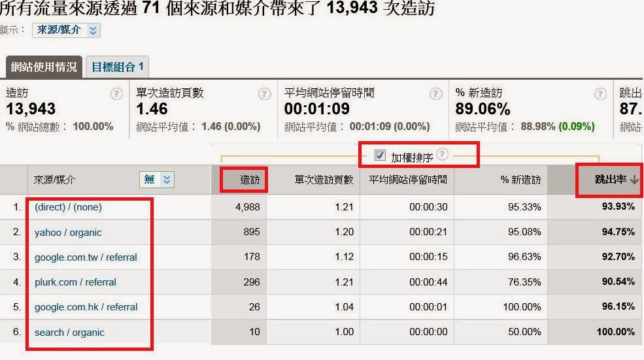Select visits value 895
This screenshot has width=644, height=360.
(x=252, y=232)
